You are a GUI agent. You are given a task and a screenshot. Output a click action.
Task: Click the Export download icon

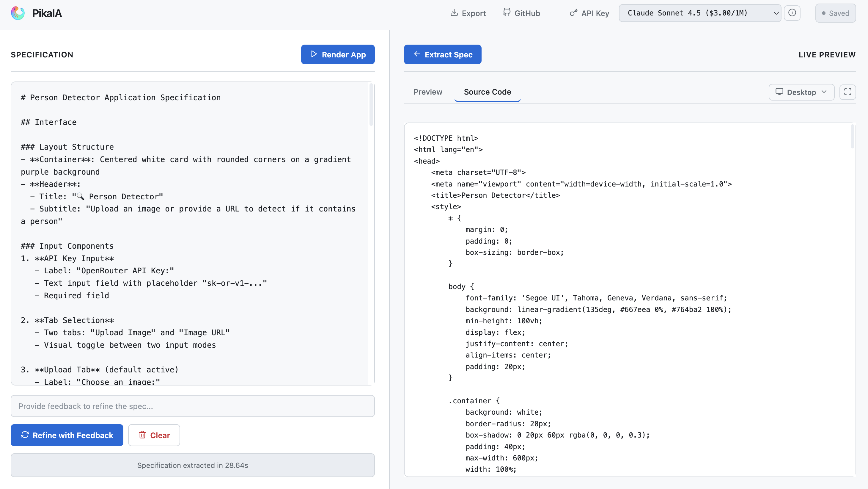(x=454, y=13)
